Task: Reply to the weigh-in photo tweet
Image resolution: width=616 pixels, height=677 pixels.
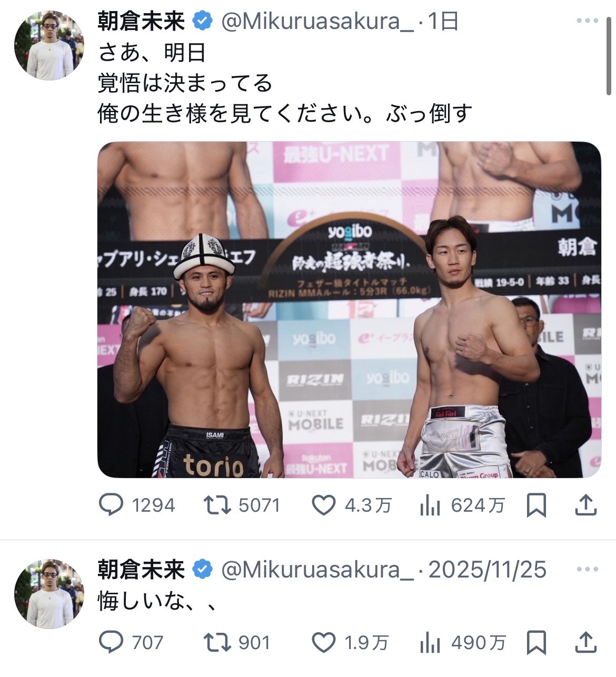Action: (112, 505)
